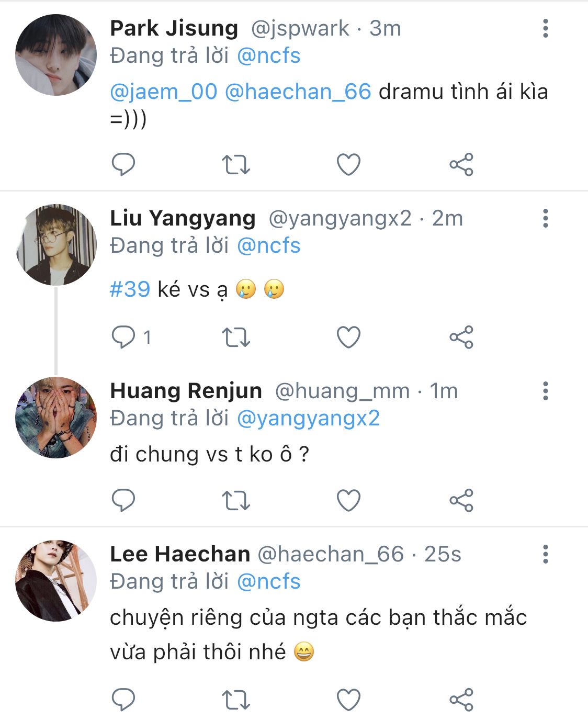
Task: Share Huang Renjun's tweet
Action: click(x=461, y=501)
